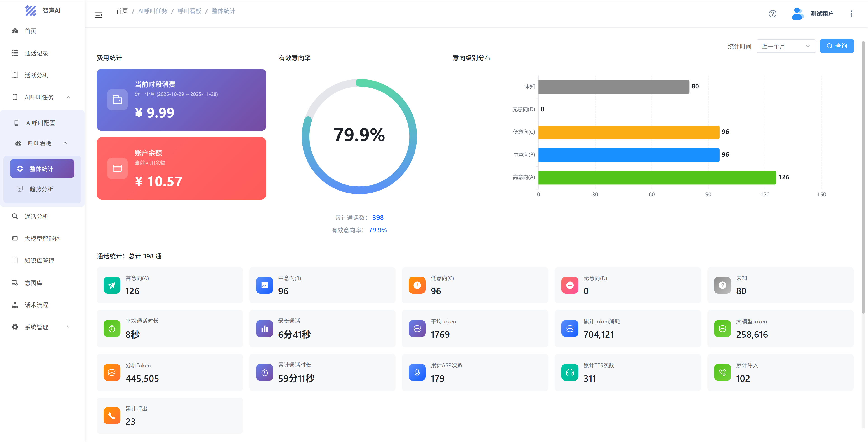Select 趋势分析 in the sidebar
The image size is (868, 442).
[x=41, y=189]
